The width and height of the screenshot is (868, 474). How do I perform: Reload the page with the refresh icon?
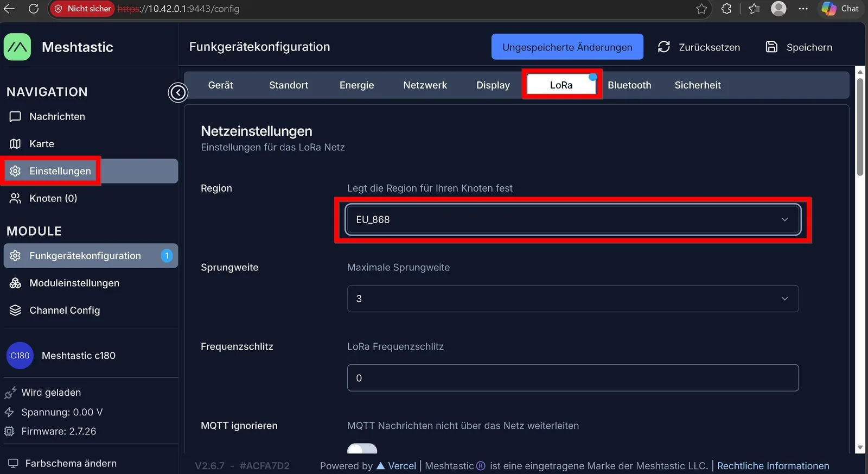[34, 9]
